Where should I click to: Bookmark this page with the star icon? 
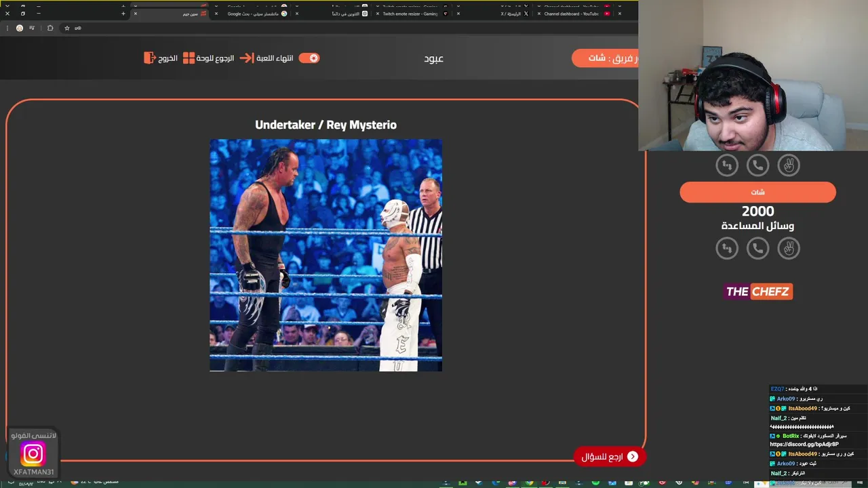tap(66, 28)
